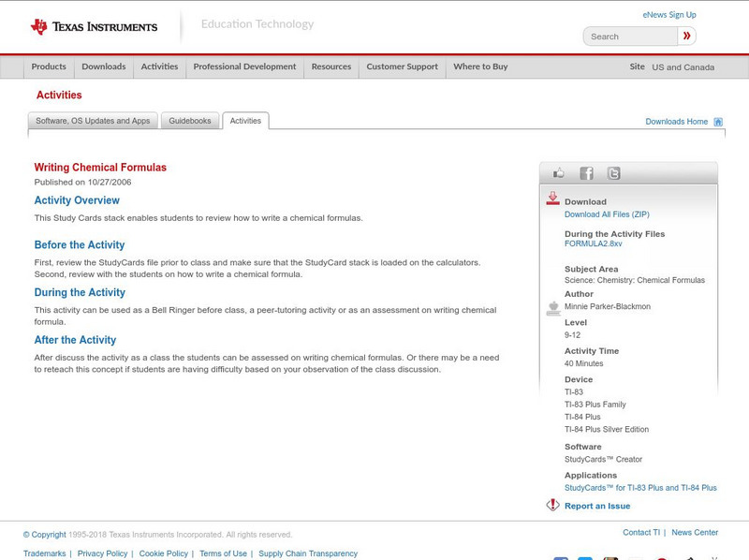Click the footer Facebook icon
The width and height of the screenshot is (749, 560).
(560, 557)
